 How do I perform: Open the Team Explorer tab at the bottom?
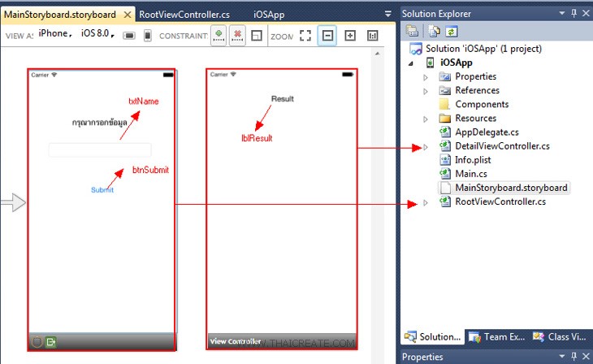coord(496,336)
